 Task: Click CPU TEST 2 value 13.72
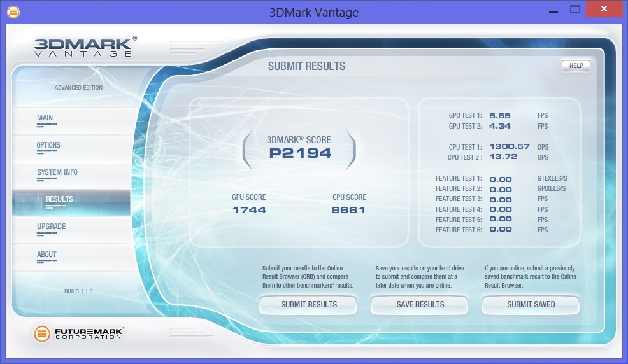(503, 157)
